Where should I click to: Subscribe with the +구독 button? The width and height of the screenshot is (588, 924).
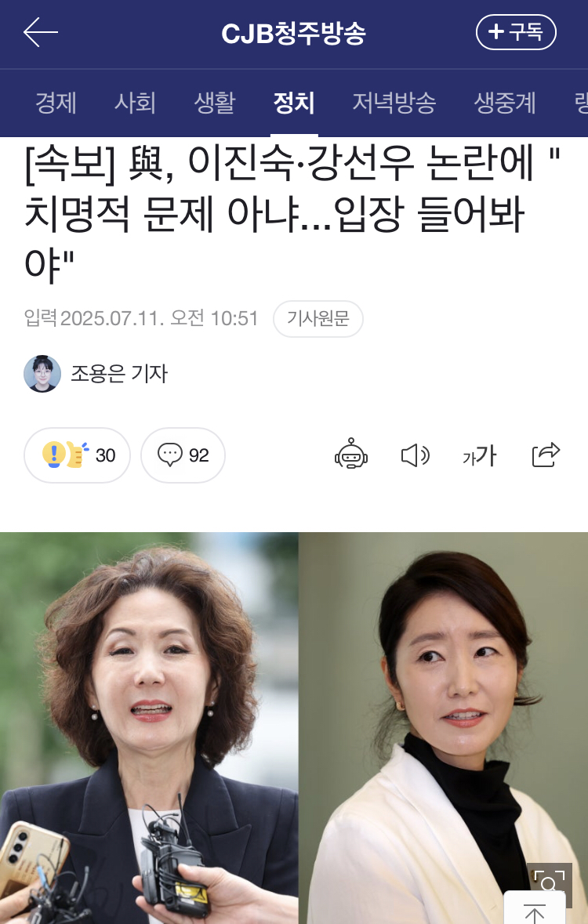[516, 32]
